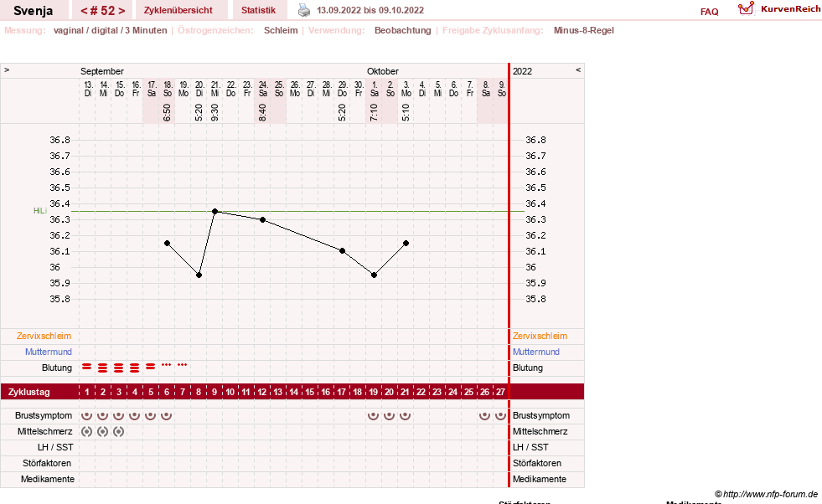This screenshot has width=822, height=504.
Task: Click the Zervixschleim row label
Action: tap(44, 336)
